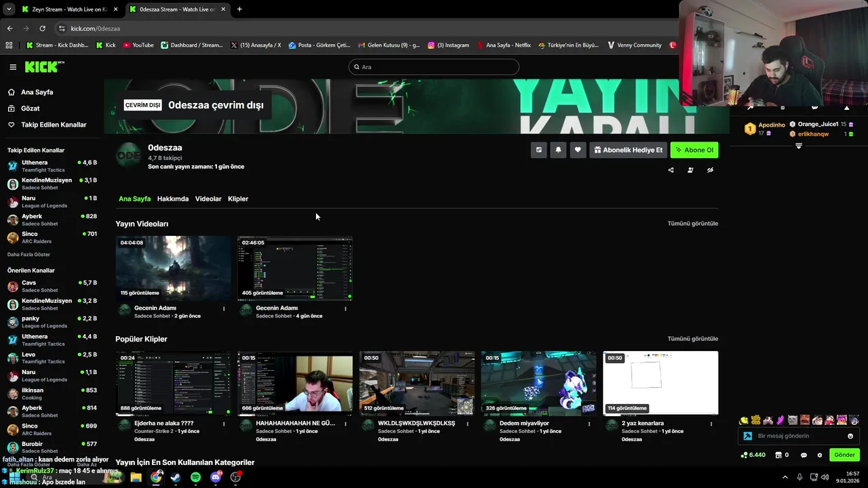Open Instagram bookmark

448,45
